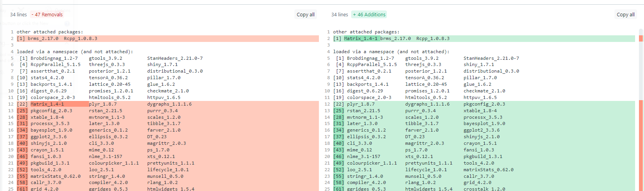Image resolution: width=644 pixels, height=191 pixels.
Task: Click Brobdingnag_1.2-7 in the removals pane
Action: click(x=54, y=58)
